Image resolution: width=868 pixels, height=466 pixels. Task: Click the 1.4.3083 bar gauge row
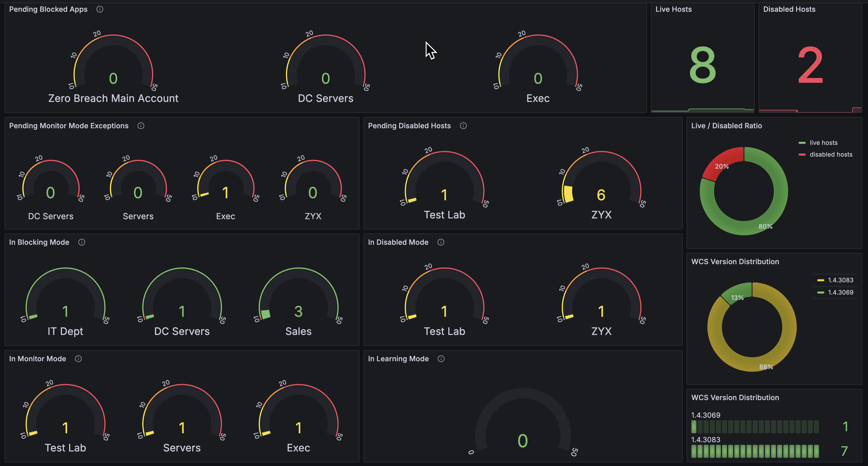[x=755, y=451]
